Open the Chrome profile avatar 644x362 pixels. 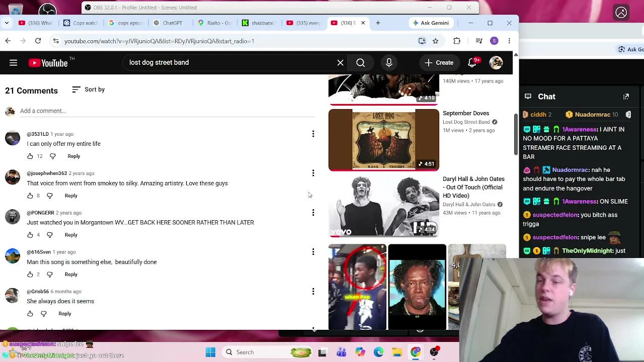(x=494, y=41)
